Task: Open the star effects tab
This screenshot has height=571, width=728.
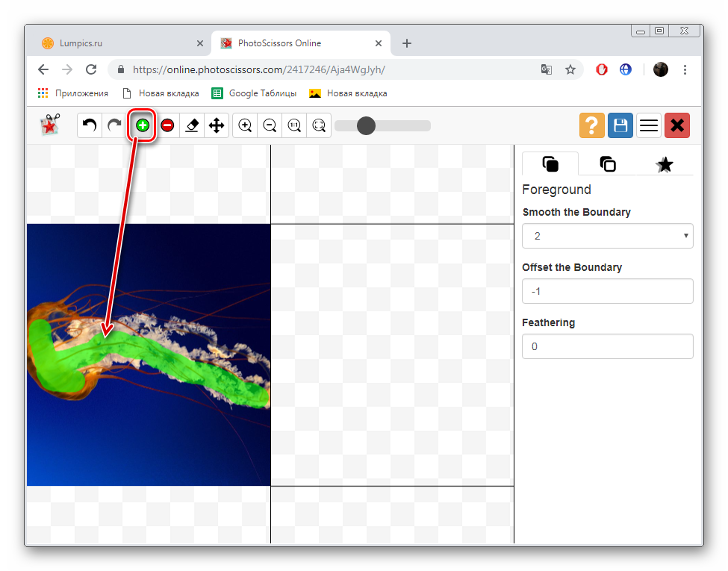Action: [664, 164]
